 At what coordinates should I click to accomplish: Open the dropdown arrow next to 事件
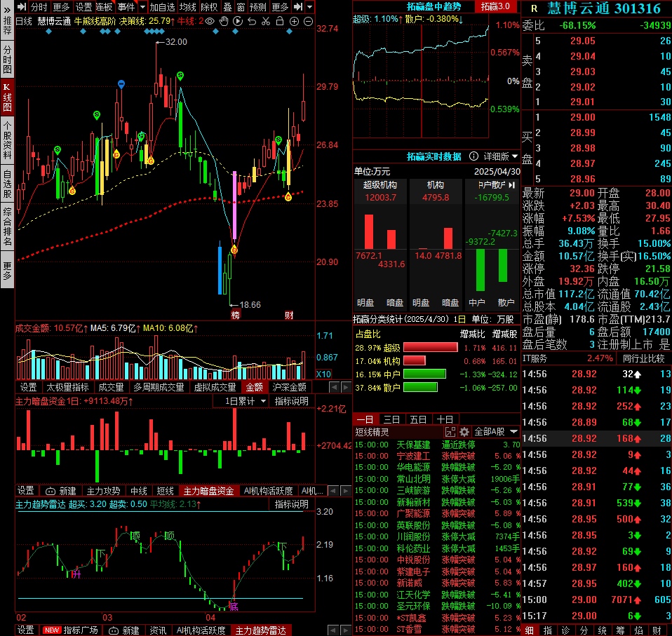point(142,7)
